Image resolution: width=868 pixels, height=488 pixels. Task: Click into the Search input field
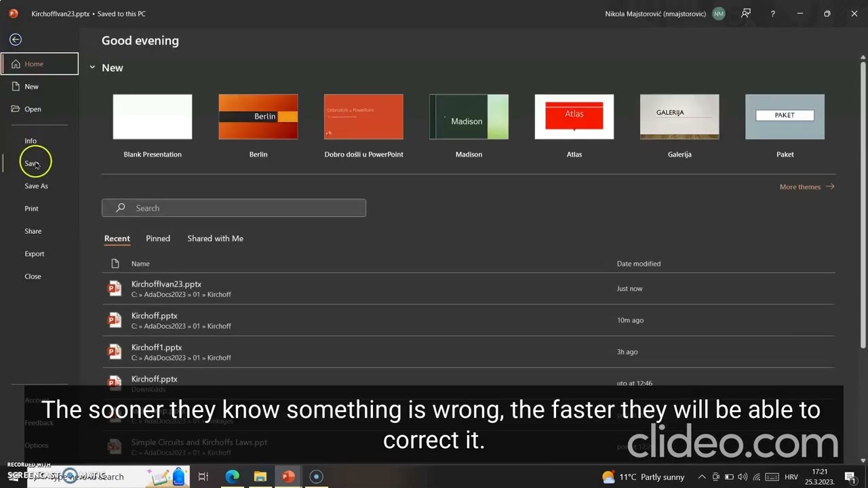click(x=234, y=208)
